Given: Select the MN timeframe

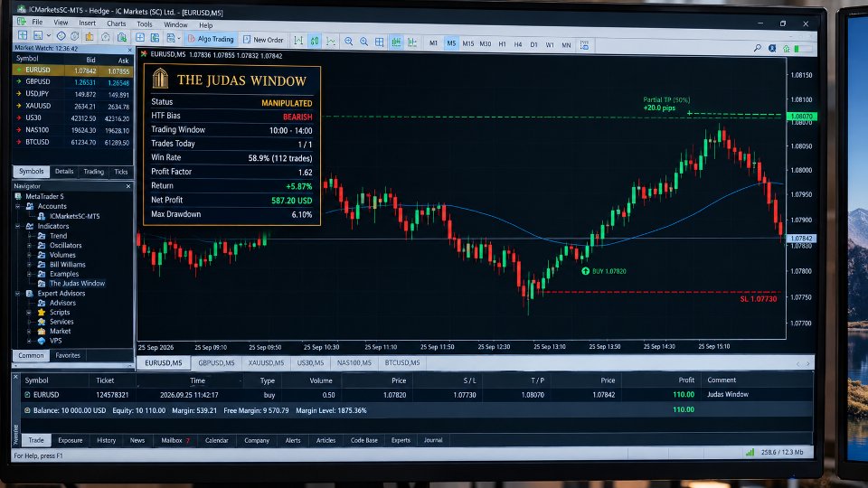Looking at the screenshot, I should (566, 45).
